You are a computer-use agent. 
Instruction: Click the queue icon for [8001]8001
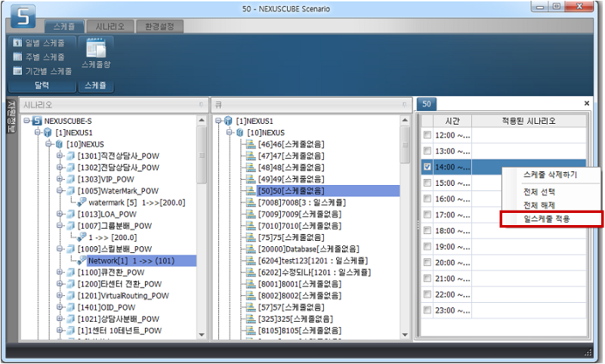coord(251,284)
